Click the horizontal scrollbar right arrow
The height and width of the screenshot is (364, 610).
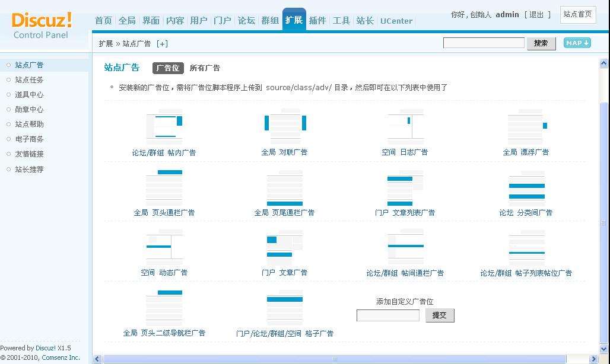(593, 359)
